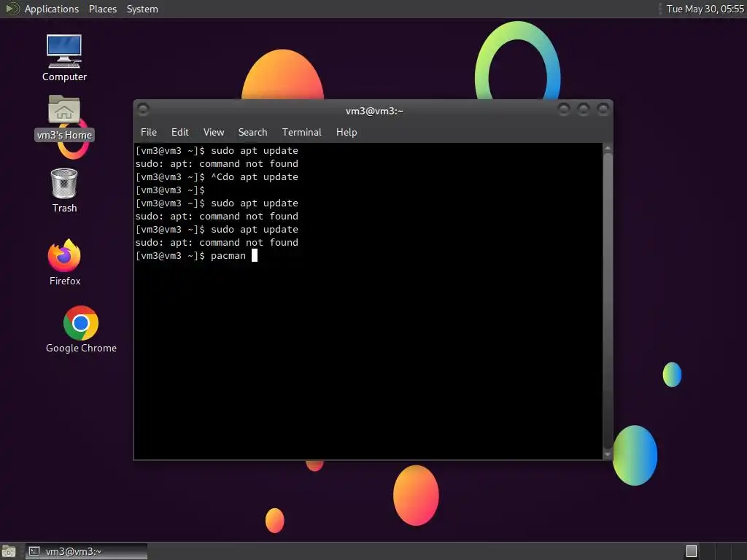Open the terminal View menu

(214, 133)
